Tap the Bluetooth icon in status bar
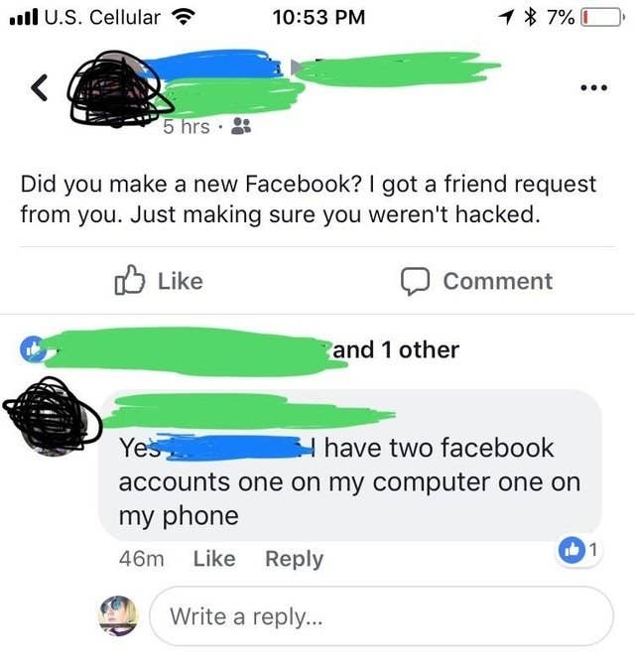Screen dimensions: 635x672 click(531, 17)
